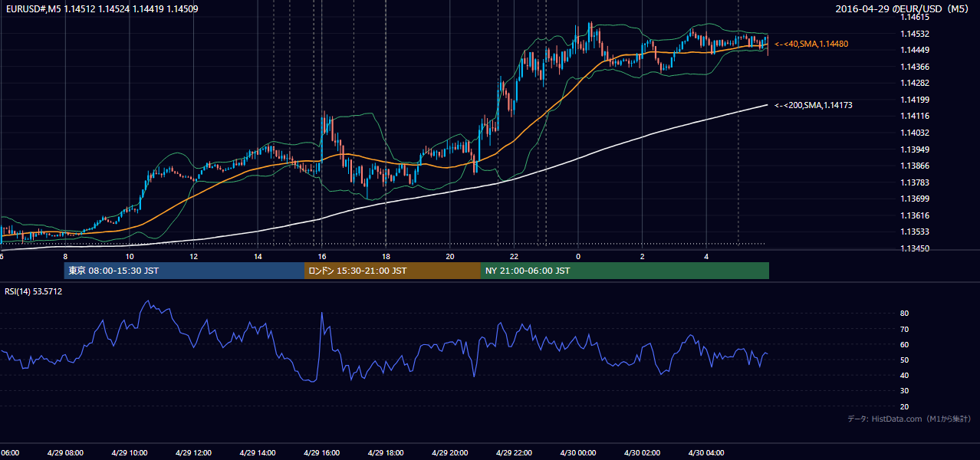
Task: Click the London 15:30-21:00 JST session bar
Action: (393, 271)
